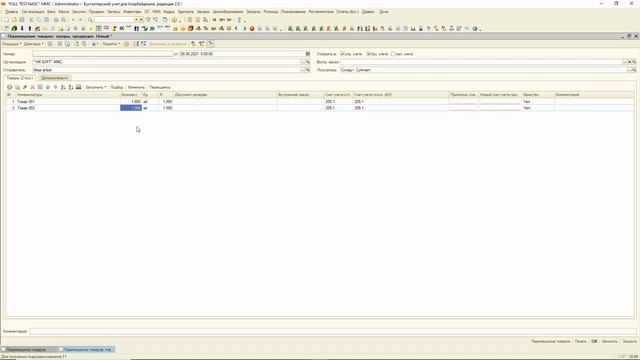Image resolution: width=640 pixels, height=360 pixels.
Task: Click the Подбор button
Action: pyautogui.click(x=117, y=87)
